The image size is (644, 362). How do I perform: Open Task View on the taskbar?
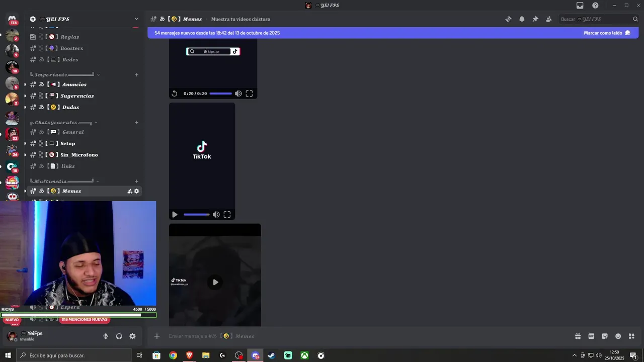coord(139,355)
